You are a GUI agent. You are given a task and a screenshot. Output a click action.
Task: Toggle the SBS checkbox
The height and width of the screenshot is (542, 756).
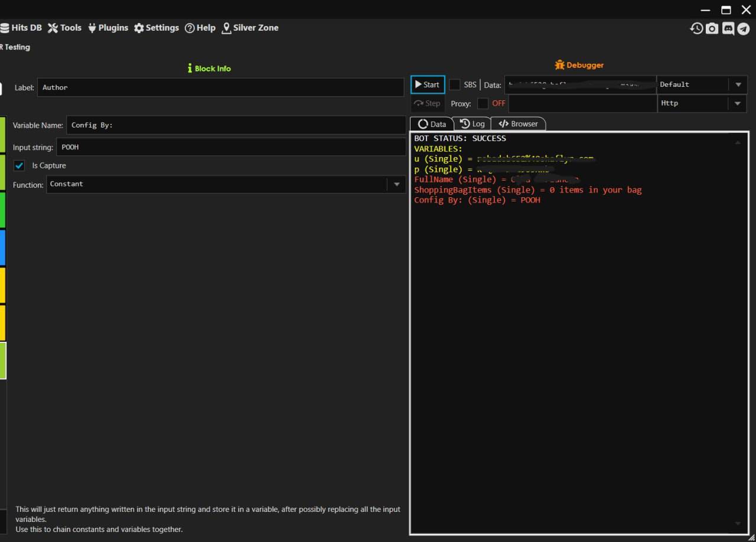[455, 84]
